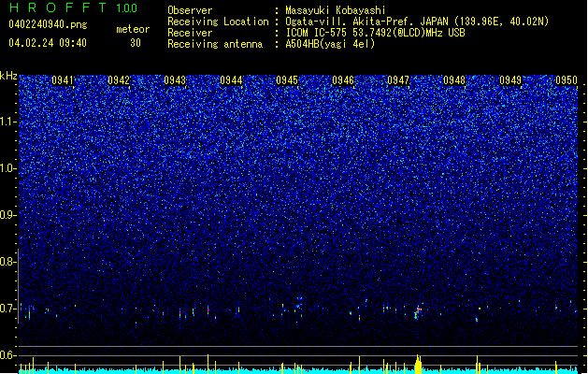
Task: Click the 0950 time marker
Action: (x=566, y=80)
